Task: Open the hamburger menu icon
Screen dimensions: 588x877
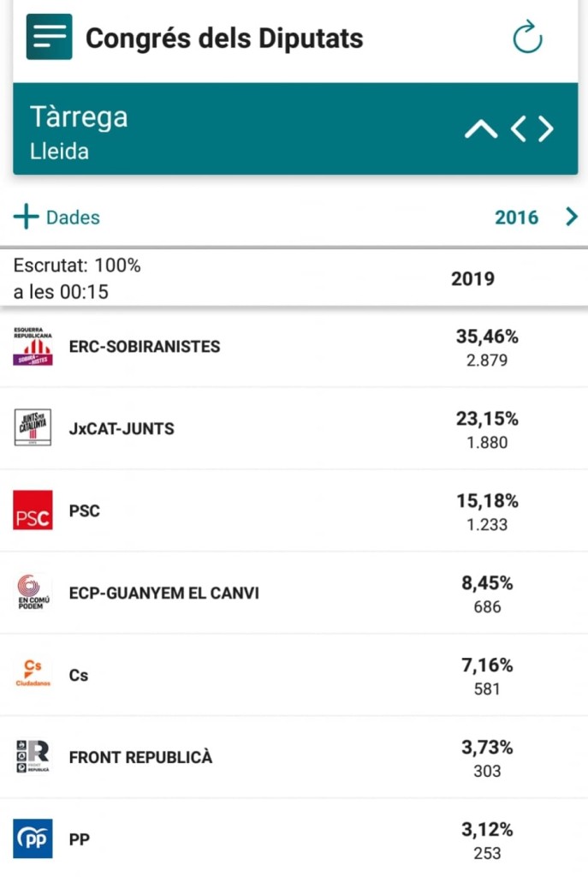Action: coord(49,37)
